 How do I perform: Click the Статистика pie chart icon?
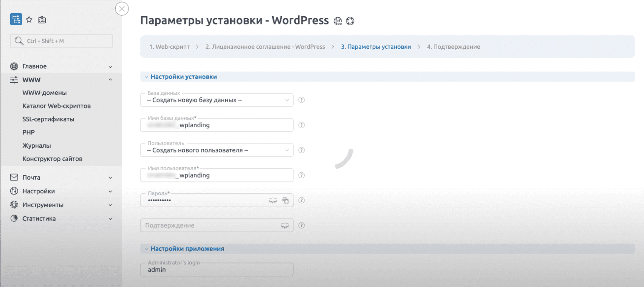click(x=14, y=218)
